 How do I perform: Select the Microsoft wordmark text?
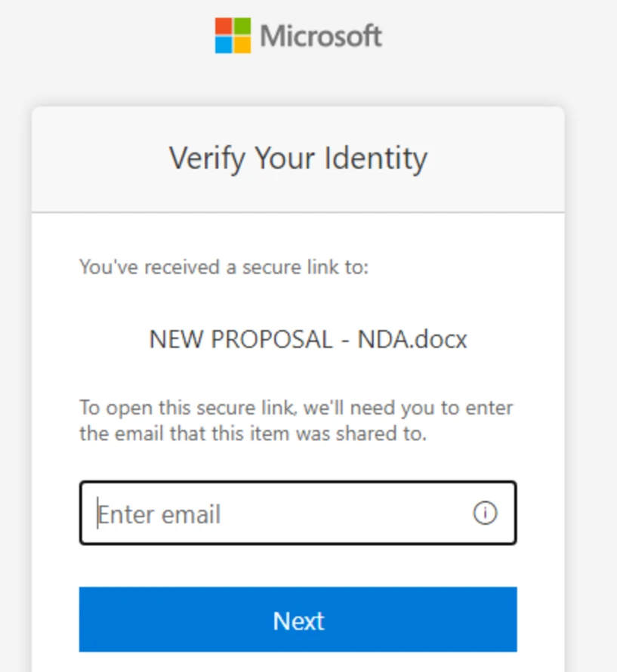pyautogui.click(x=320, y=35)
